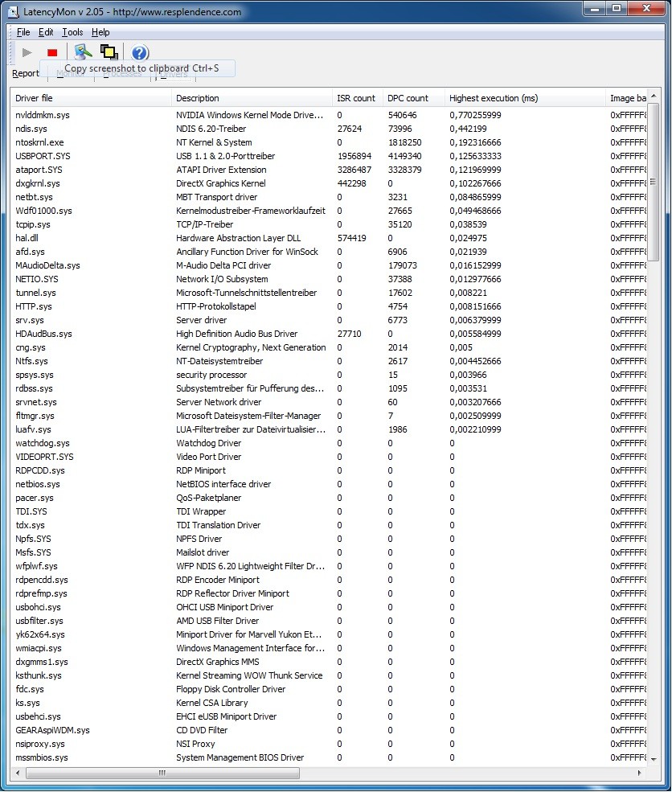Select the tcpip.sys driver row
Viewport: 672px width, 792px height.
[329, 224]
